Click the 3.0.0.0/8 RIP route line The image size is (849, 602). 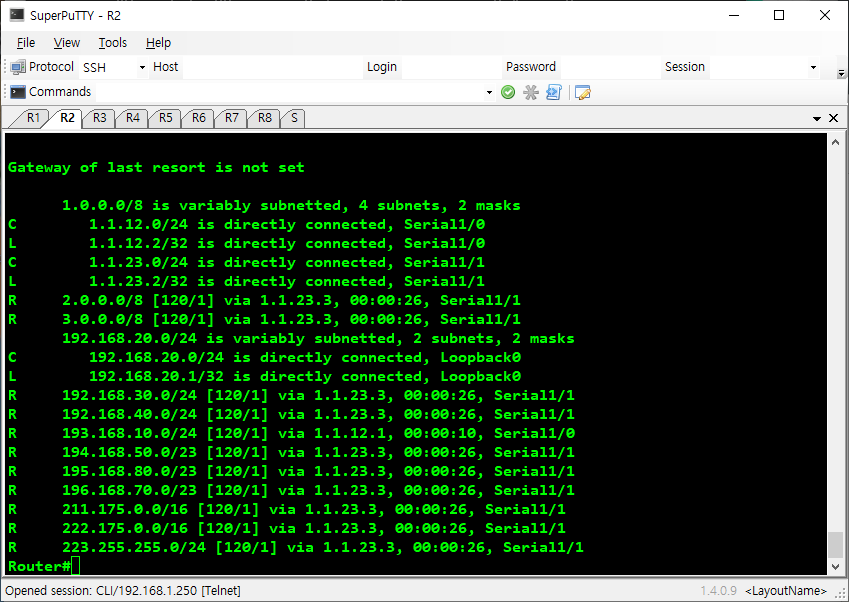[264, 319]
